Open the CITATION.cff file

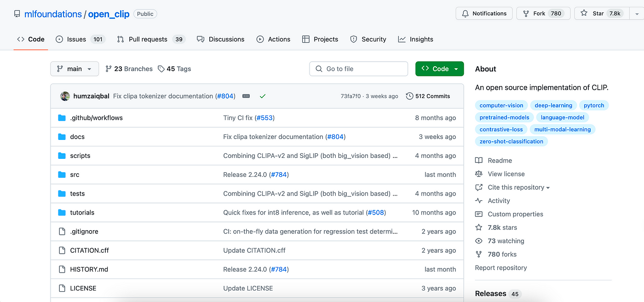[x=90, y=250]
